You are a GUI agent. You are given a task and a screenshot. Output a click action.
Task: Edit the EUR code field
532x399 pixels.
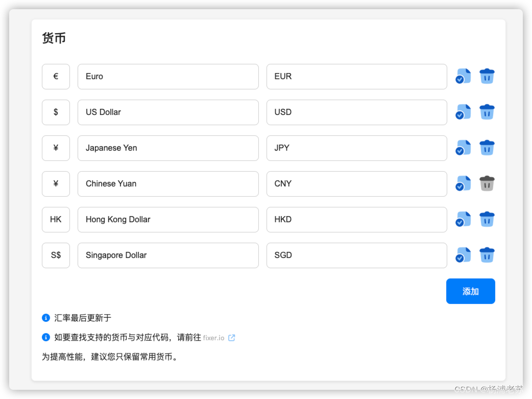click(356, 77)
